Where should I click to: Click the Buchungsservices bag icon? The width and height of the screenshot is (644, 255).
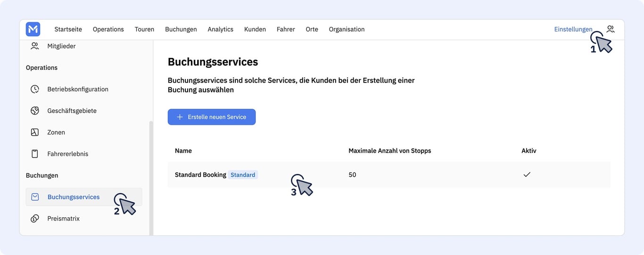pos(35,197)
